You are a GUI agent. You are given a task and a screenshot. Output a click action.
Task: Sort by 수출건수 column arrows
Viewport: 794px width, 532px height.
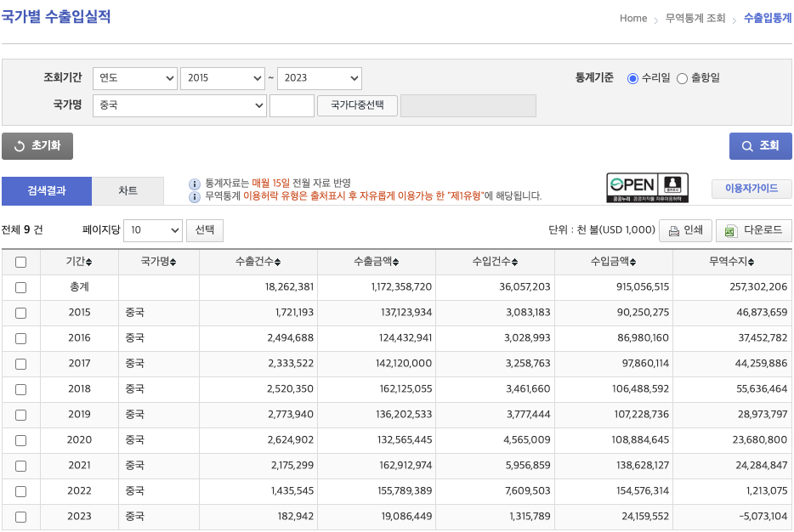pos(277,263)
